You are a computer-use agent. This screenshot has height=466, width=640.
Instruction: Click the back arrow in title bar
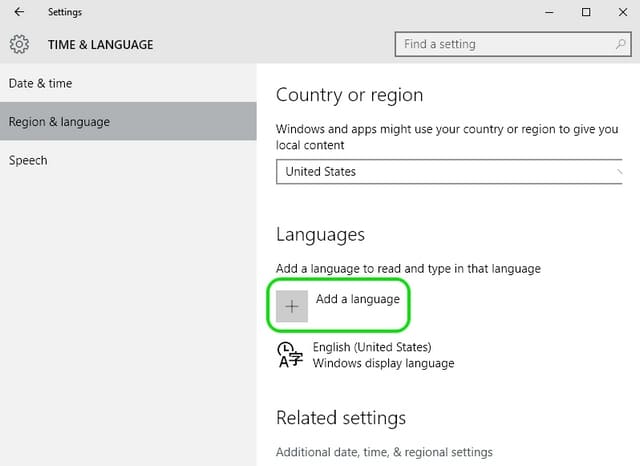[19, 12]
